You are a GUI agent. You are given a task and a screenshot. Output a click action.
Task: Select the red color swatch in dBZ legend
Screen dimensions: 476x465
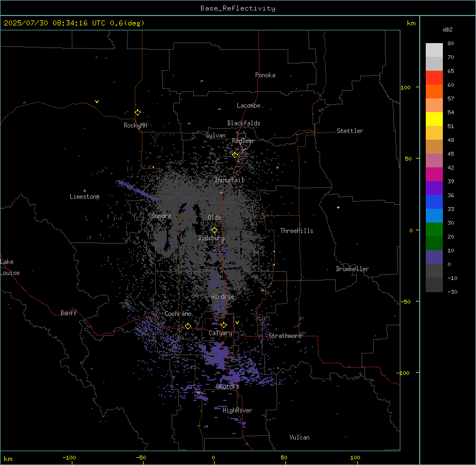pyautogui.click(x=434, y=77)
